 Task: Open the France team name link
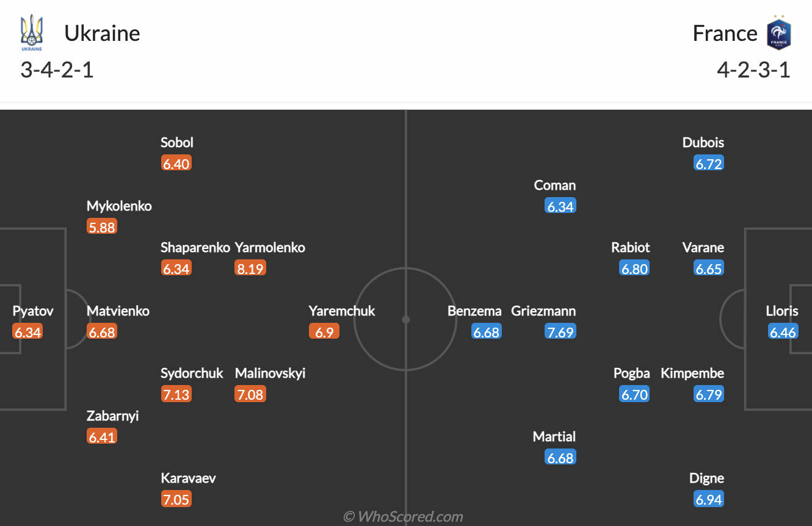[725, 33]
